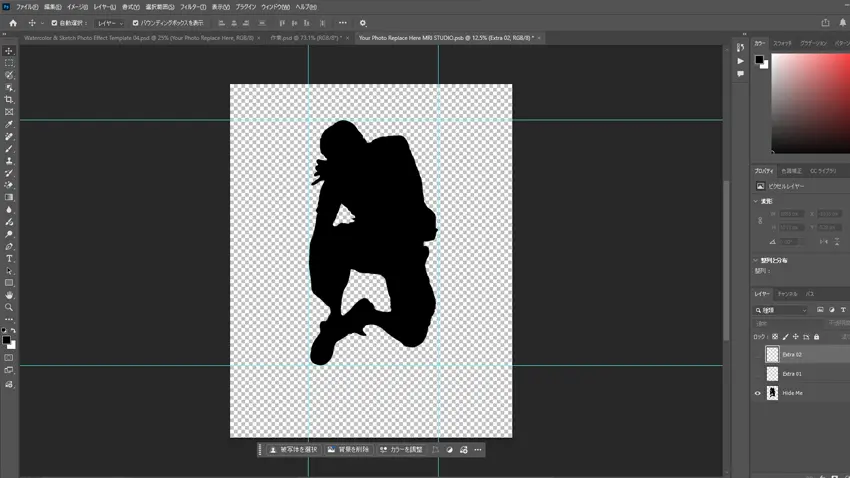Toggle バウンディングボックスを表示 checkbox
850x478 pixels.
136,23
